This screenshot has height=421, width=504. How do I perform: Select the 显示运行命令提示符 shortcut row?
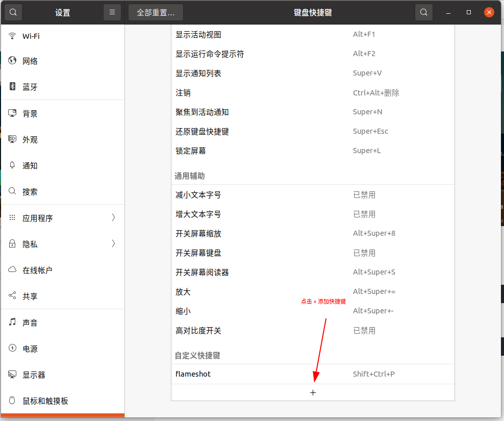pyautogui.click(x=313, y=54)
